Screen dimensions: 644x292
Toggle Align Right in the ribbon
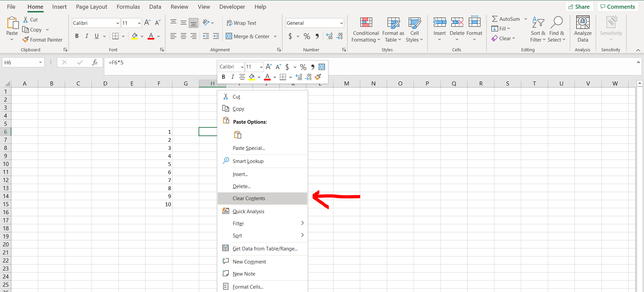(x=194, y=36)
